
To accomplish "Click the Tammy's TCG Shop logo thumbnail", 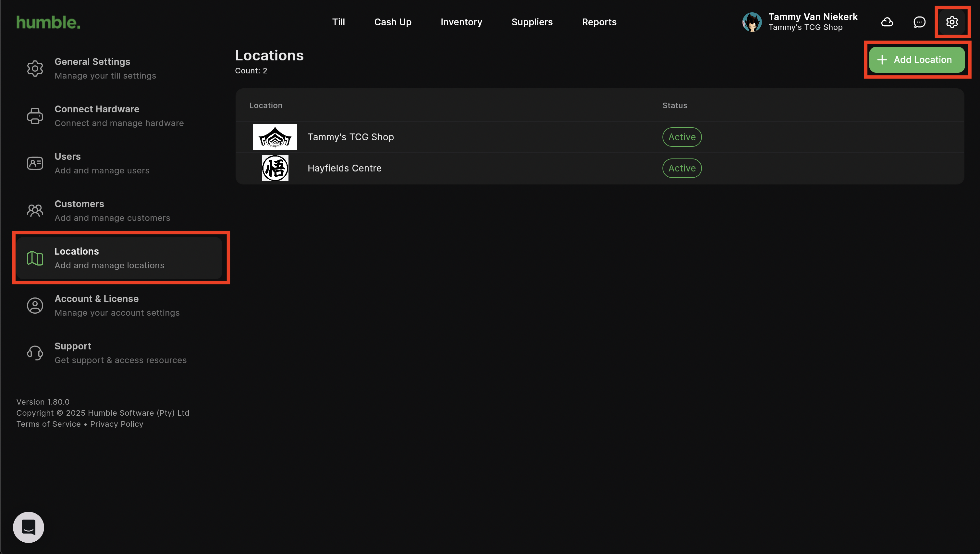I will [x=275, y=137].
